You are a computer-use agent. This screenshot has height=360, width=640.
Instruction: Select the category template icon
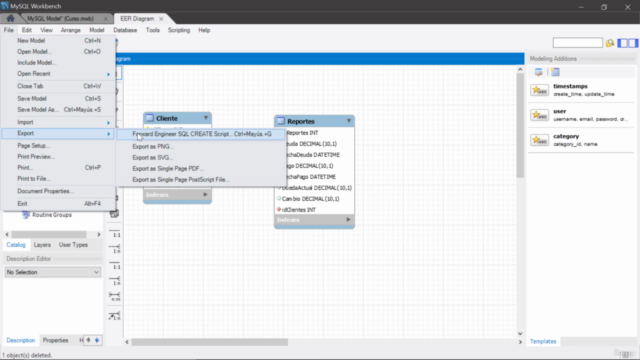click(539, 140)
